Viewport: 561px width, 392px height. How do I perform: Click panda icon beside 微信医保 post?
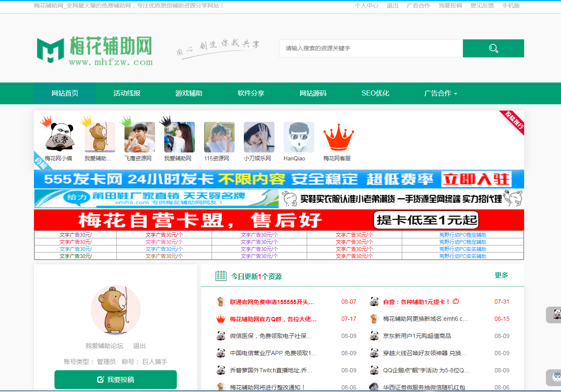(221, 336)
